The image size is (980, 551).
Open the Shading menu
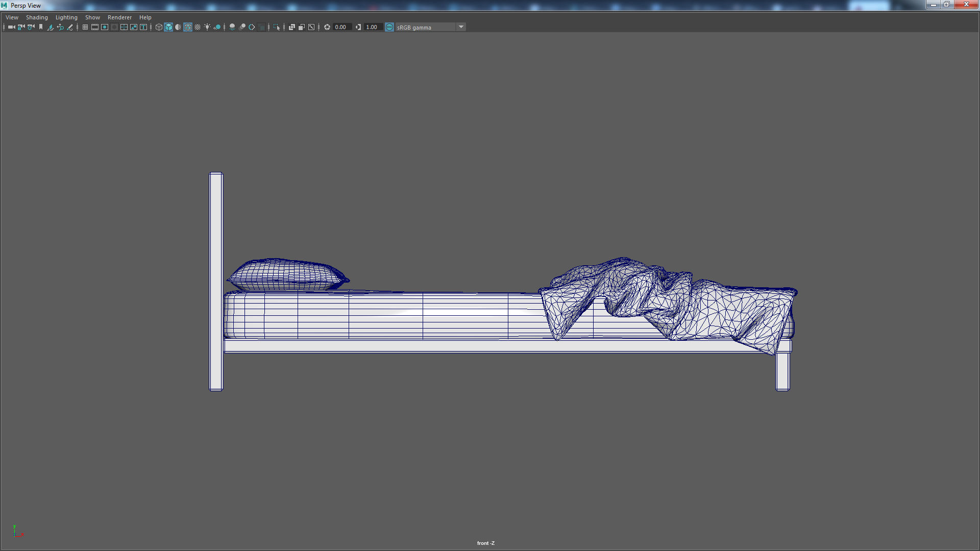click(x=37, y=17)
